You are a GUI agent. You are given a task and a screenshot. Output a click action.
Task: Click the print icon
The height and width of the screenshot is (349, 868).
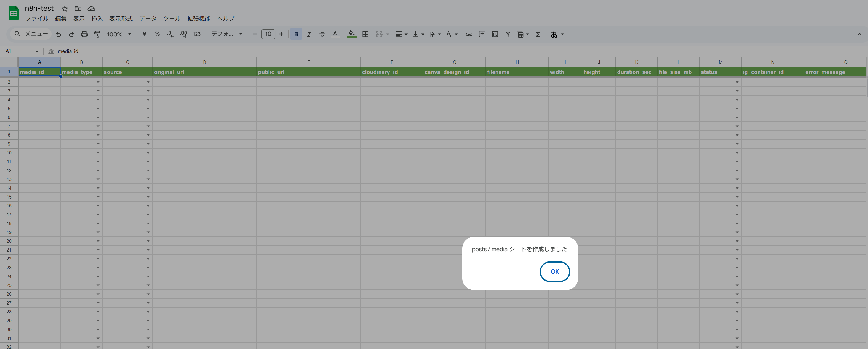tap(84, 35)
